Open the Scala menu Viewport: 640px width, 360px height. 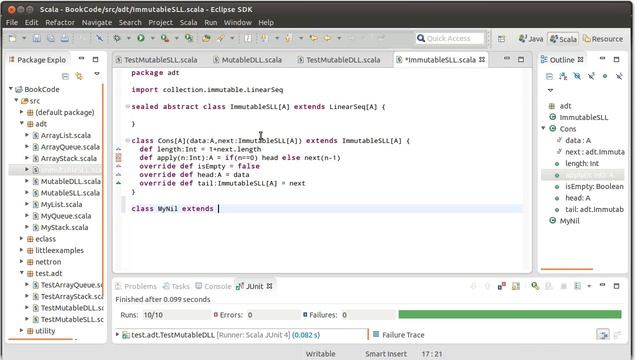(189, 22)
